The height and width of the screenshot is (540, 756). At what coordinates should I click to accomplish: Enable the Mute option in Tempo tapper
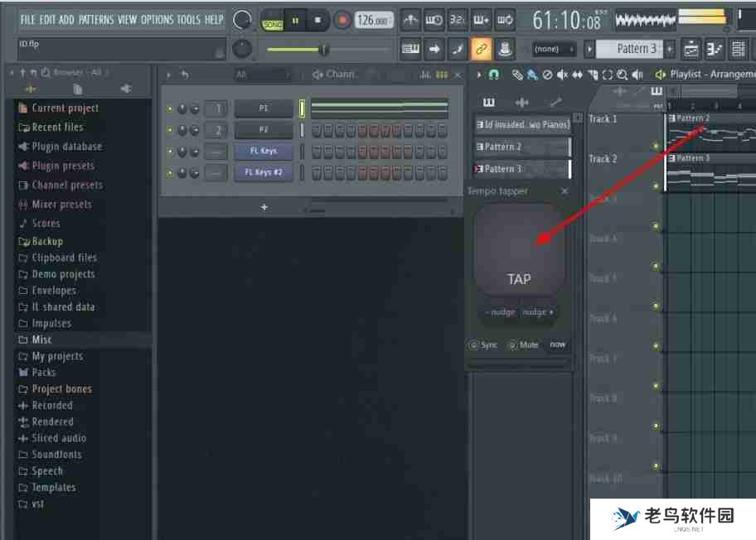click(x=523, y=345)
